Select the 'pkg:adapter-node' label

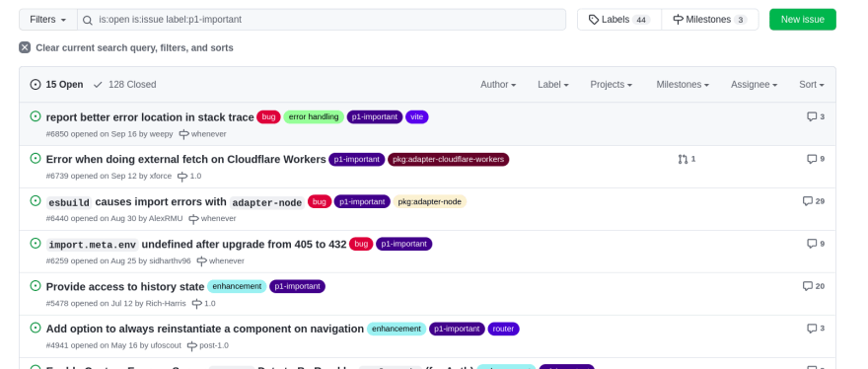(430, 201)
